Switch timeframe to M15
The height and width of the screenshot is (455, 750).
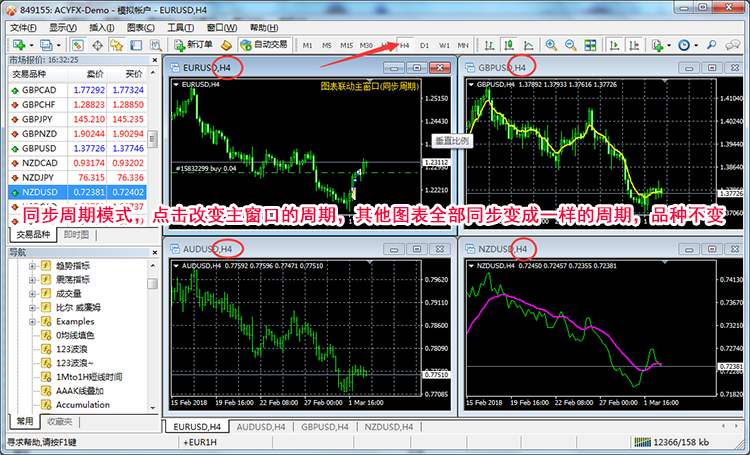pyautogui.click(x=346, y=45)
